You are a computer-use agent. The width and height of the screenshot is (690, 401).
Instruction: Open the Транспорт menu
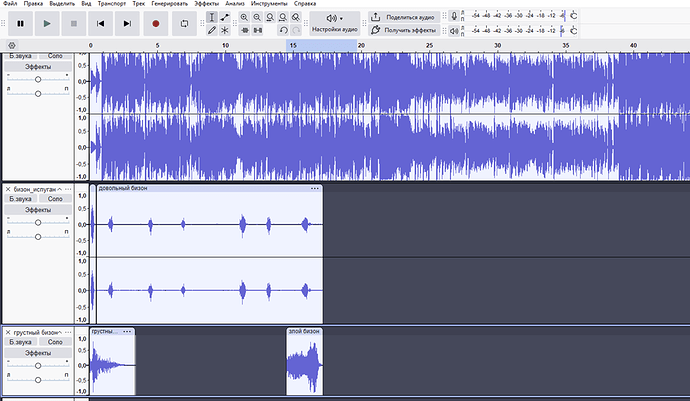click(x=112, y=4)
